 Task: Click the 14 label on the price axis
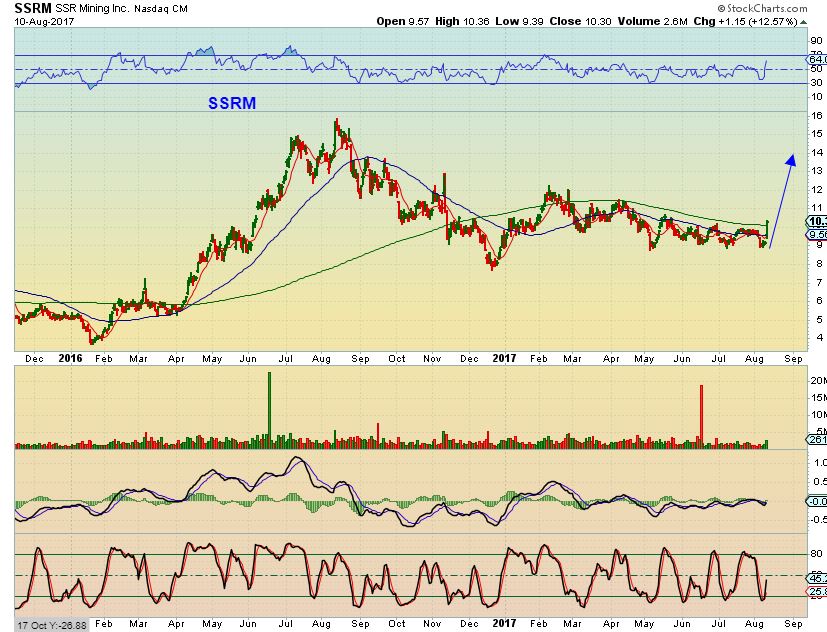[817, 152]
